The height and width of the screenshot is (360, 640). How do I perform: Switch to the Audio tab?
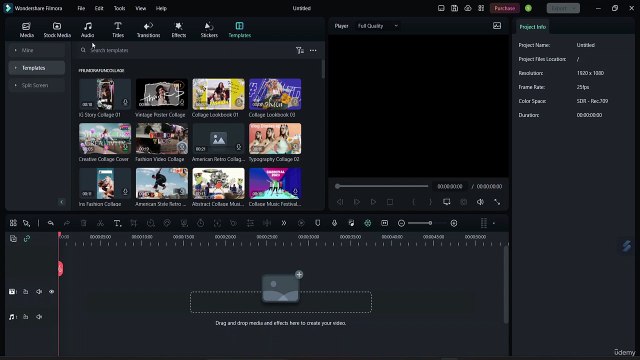87,30
